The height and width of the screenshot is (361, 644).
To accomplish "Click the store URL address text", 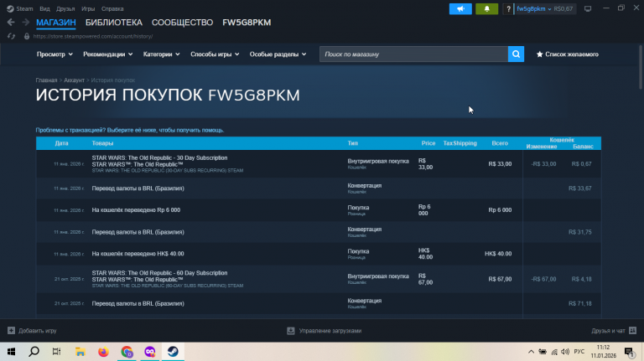I will pyautogui.click(x=93, y=36).
